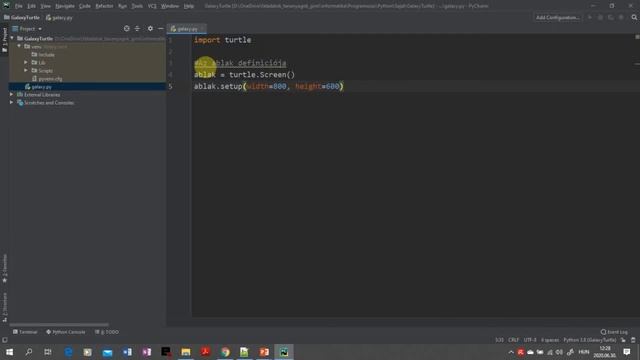Open the File menu
The width and height of the screenshot is (640, 360).
point(19,6)
